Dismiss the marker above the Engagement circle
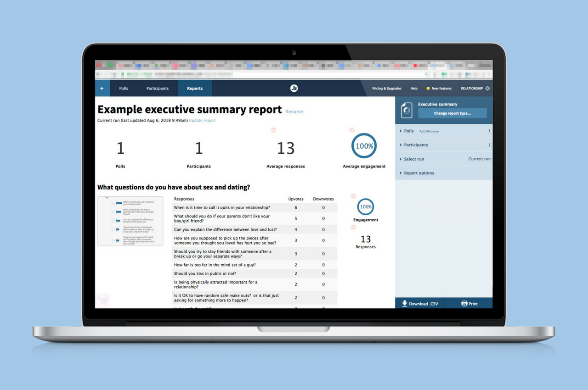This screenshot has height=390, width=588. [x=353, y=196]
